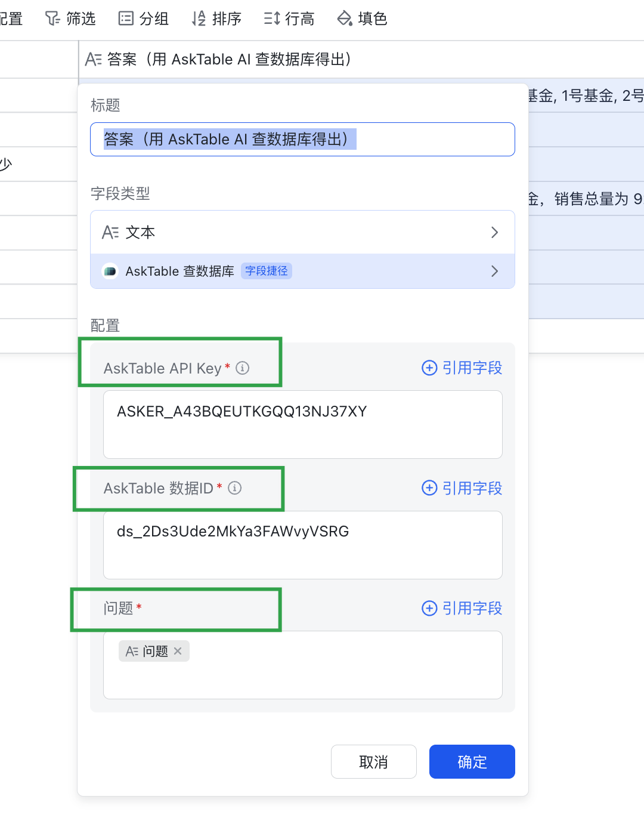Click the chevron on 文本 row
Image resolution: width=644 pixels, height=827 pixels.
(x=494, y=232)
